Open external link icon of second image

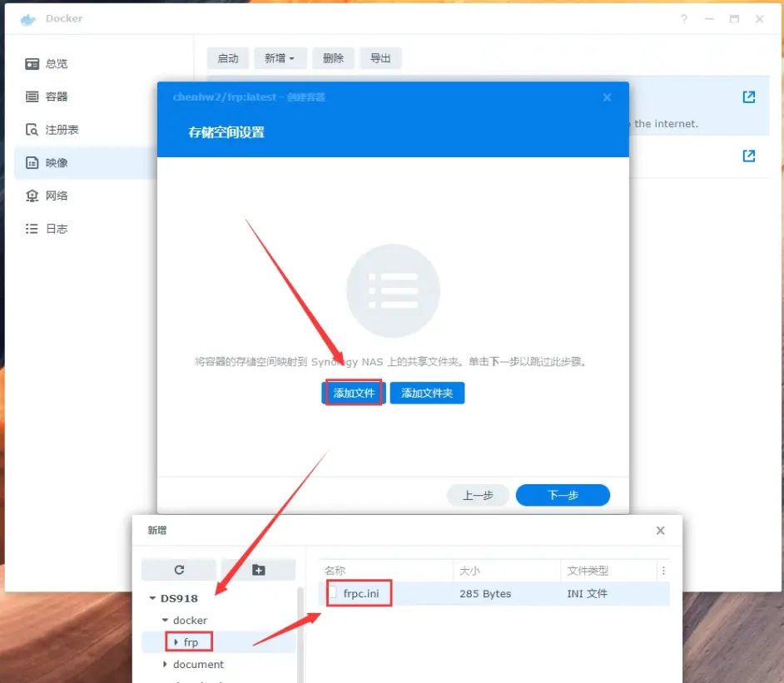[748, 156]
